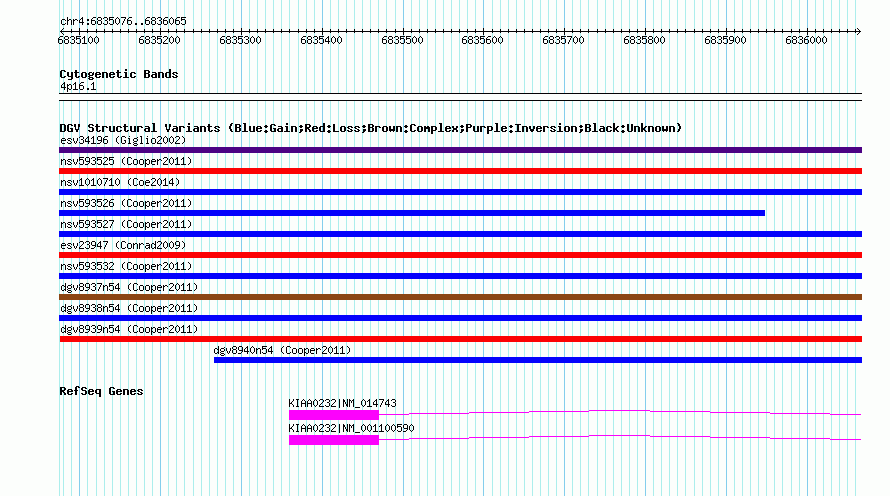Open gene label KIAA0232|NM_014743
This screenshot has width=890, height=496.
pos(342,403)
